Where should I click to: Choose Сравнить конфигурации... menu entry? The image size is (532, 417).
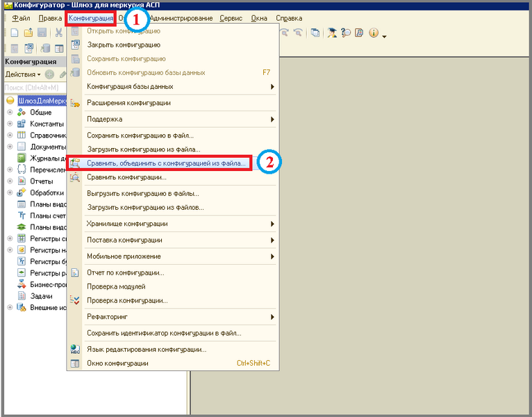point(173,177)
